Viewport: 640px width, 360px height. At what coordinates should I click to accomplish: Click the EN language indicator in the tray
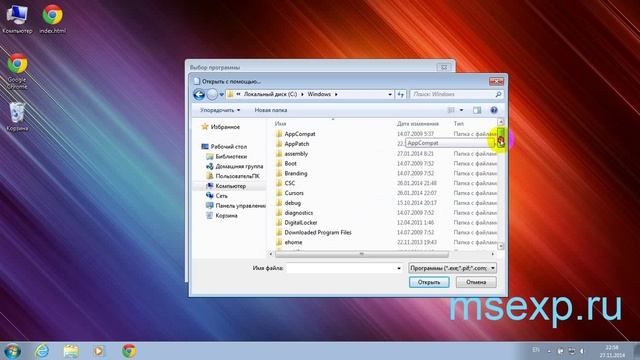[536, 350]
